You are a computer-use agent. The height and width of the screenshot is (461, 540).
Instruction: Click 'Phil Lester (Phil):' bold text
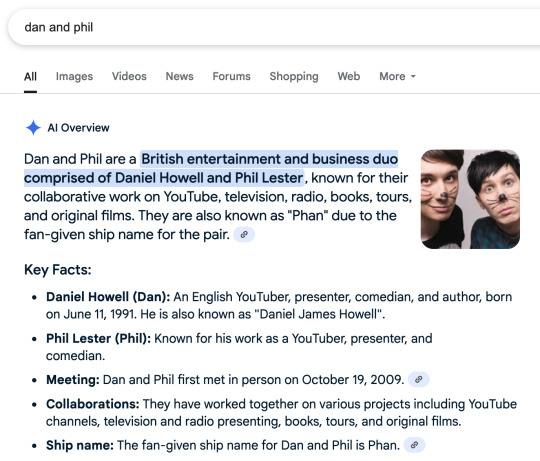click(x=98, y=338)
